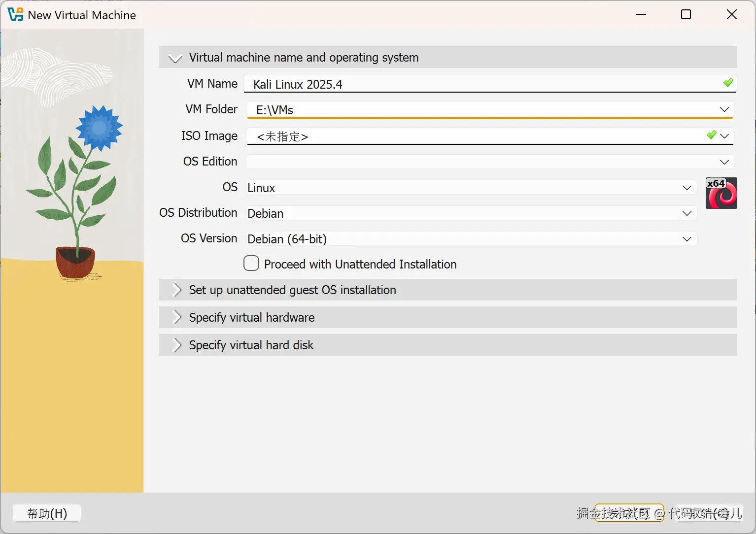Close the New Virtual Machine dialog

(732, 14)
